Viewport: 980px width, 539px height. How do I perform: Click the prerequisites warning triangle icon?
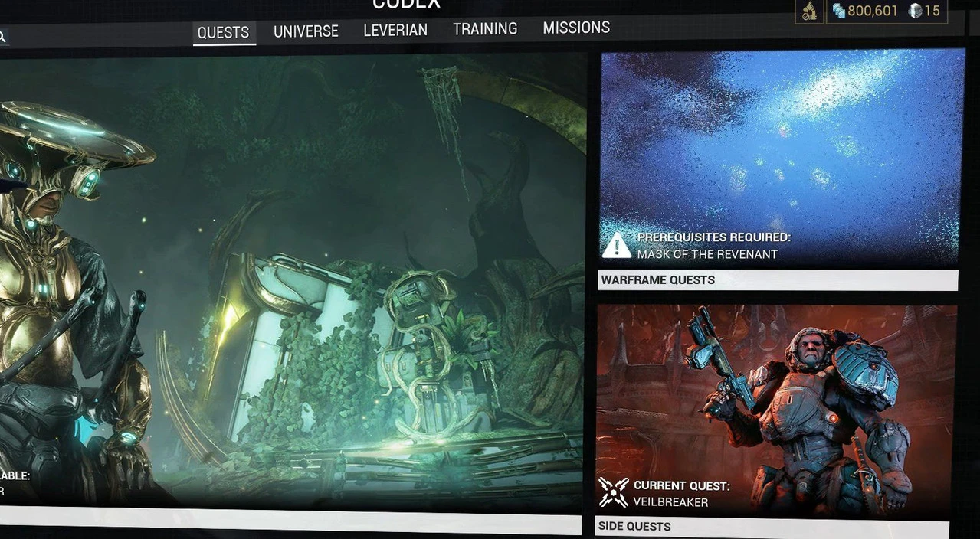pyautogui.click(x=616, y=245)
